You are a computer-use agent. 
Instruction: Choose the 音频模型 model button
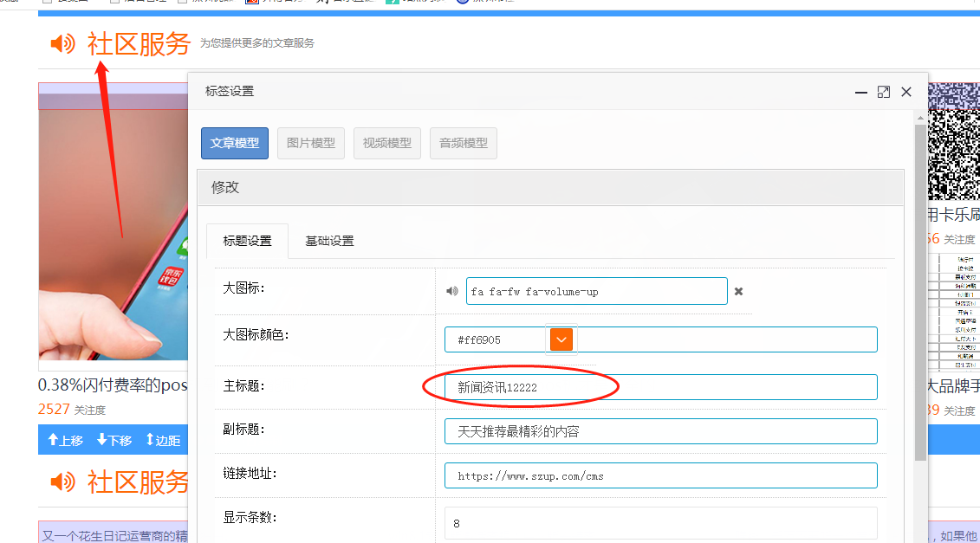tap(464, 144)
